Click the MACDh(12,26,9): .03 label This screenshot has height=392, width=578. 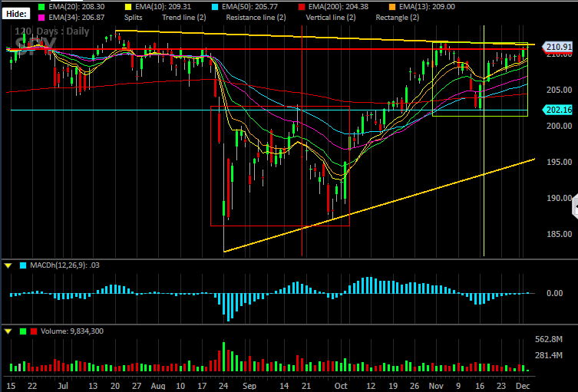65,265
